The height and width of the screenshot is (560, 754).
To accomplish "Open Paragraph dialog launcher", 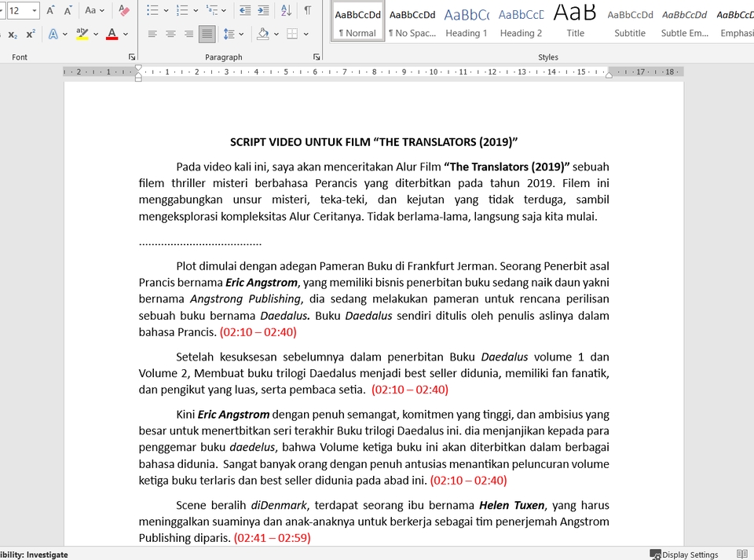I will pyautogui.click(x=317, y=57).
